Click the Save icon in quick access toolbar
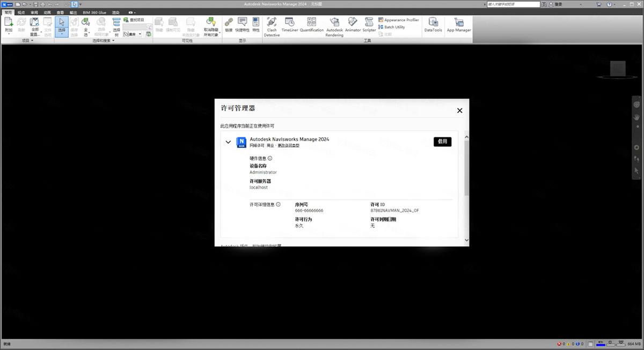 point(35,4)
